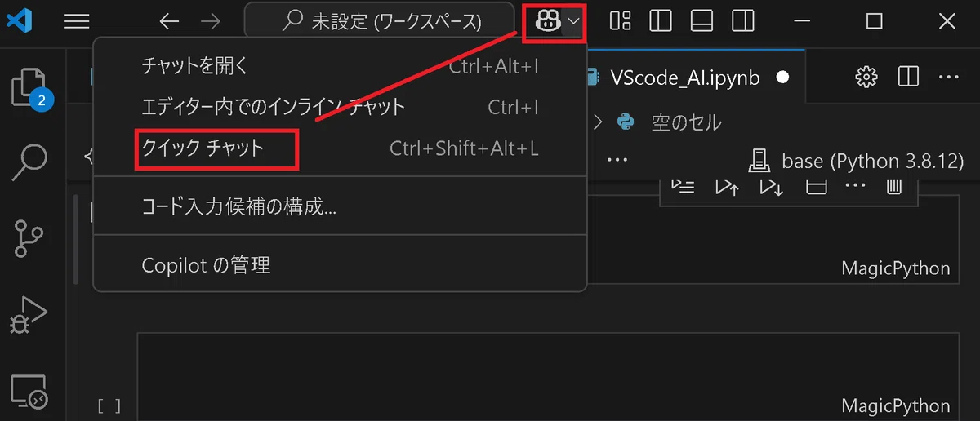Screen dimensions: 980x421
Task: Click the [ ] execution count label
Action: click(109, 405)
